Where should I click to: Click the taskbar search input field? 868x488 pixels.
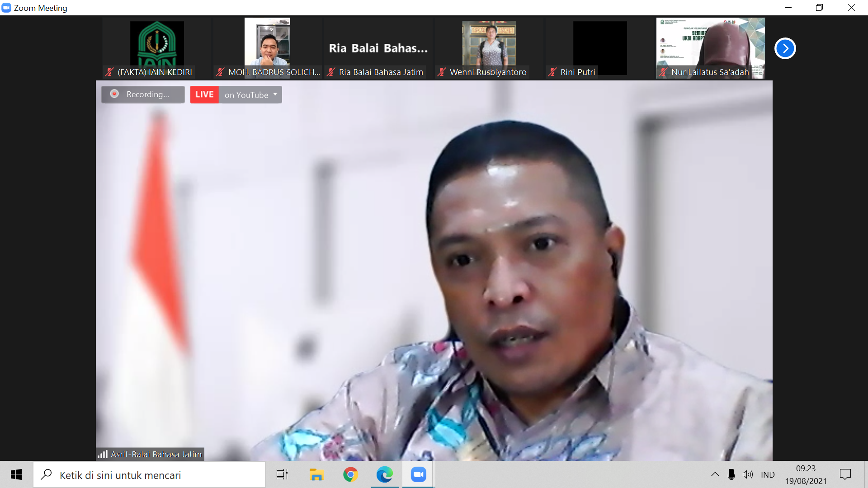click(149, 475)
